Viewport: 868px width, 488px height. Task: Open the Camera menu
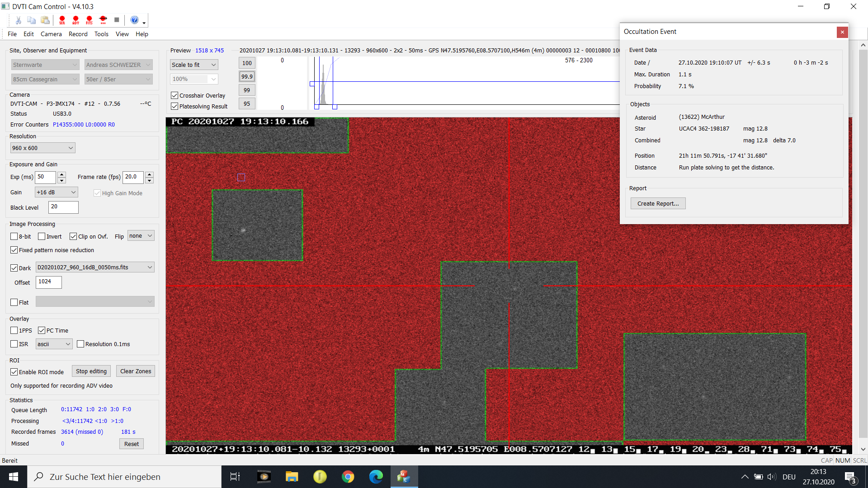[51, 34]
